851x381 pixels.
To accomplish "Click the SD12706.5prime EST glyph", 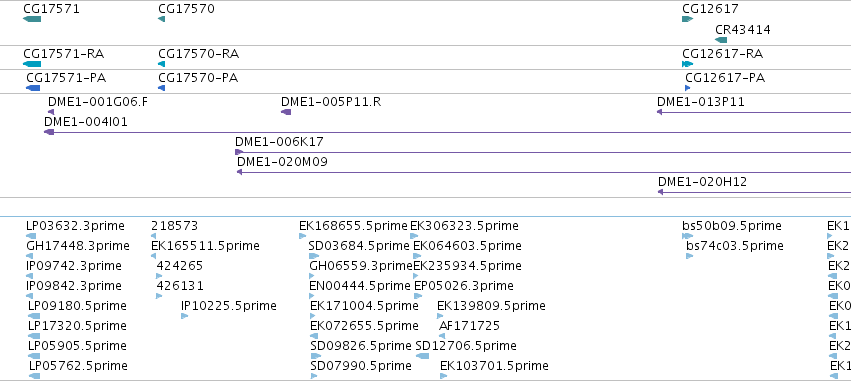I will point(422,356).
